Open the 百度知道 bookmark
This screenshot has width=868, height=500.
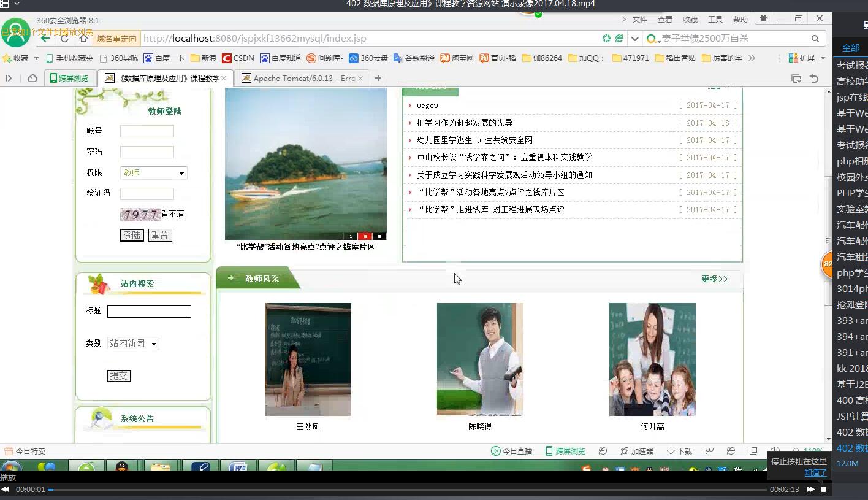click(280, 58)
